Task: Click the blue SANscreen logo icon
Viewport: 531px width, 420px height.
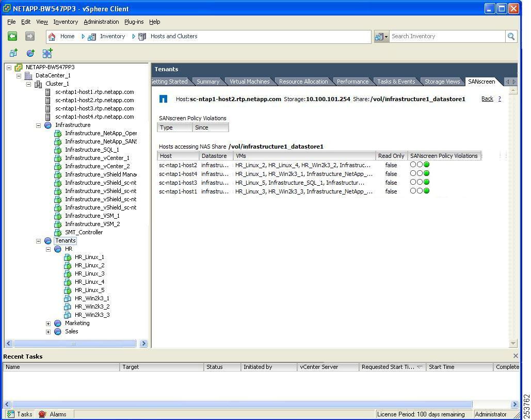Action: coord(163,99)
